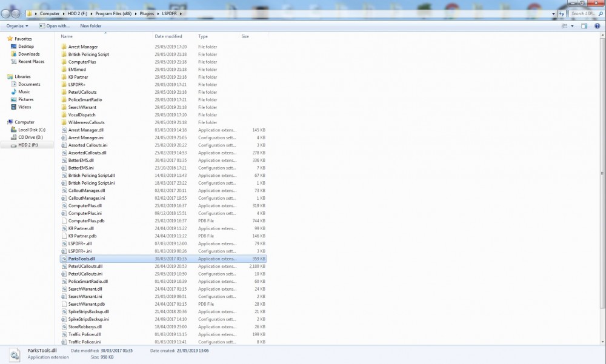Select the file named SpikeStripsBackup.ini
This screenshot has width=606, height=364.
[88, 319]
